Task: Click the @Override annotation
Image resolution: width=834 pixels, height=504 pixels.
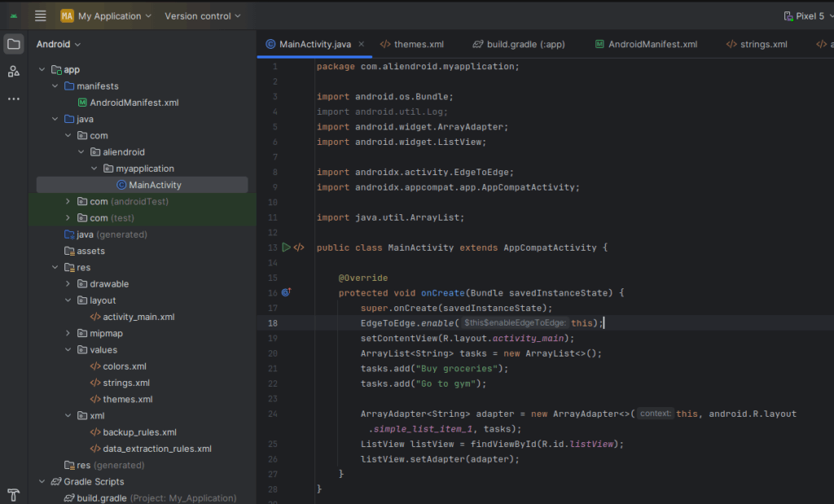Action: (x=363, y=278)
